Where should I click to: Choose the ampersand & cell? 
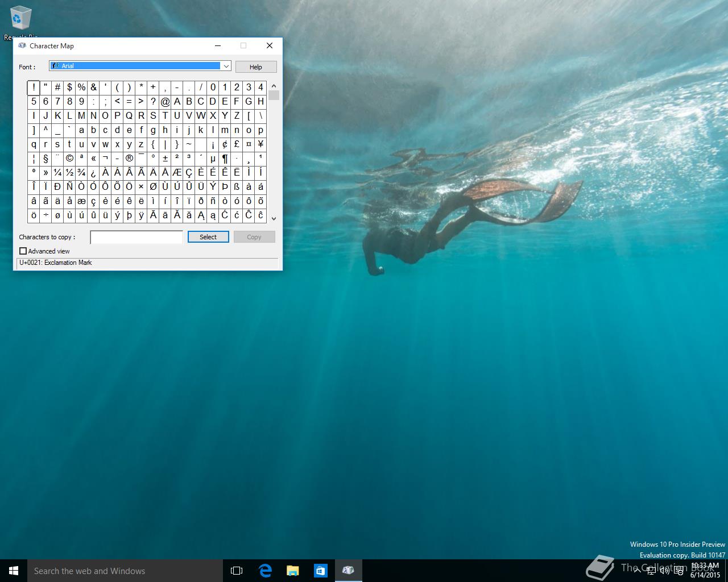[x=93, y=87]
